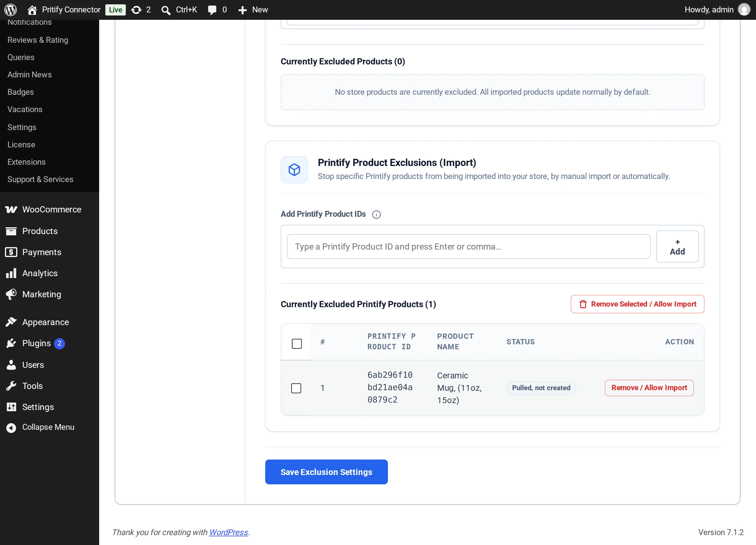Click the PRODUCT NAME column header

[x=455, y=342]
